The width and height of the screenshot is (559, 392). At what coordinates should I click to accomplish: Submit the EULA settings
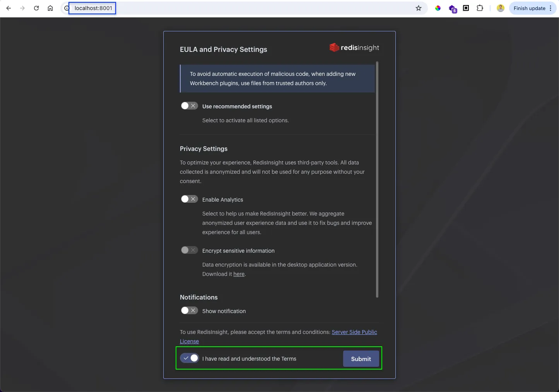tap(361, 359)
